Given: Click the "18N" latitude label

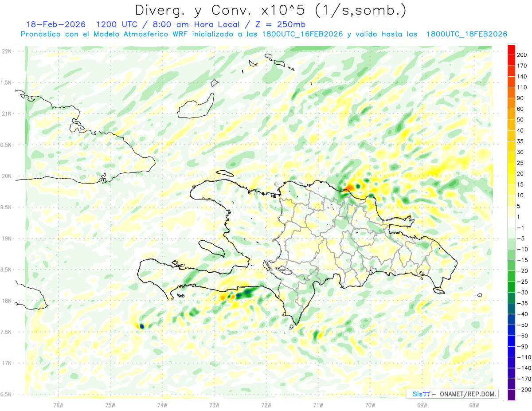Looking at the screenshot, I should tap(7, 301).
